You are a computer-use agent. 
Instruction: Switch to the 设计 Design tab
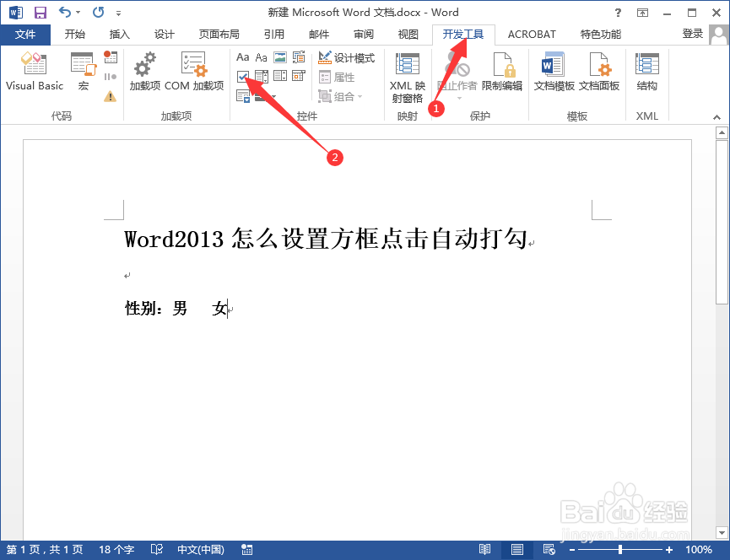pyautogui.click(x=164, y=35)
